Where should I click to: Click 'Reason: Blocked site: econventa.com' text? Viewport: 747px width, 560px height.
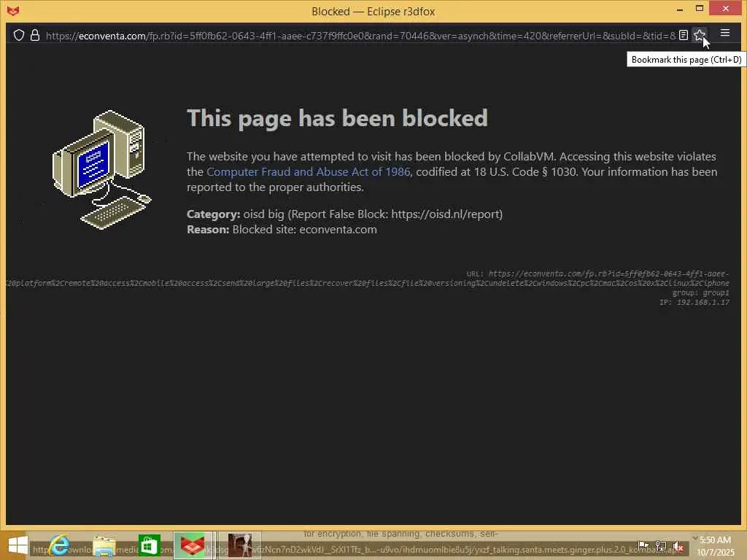point(282,230)
